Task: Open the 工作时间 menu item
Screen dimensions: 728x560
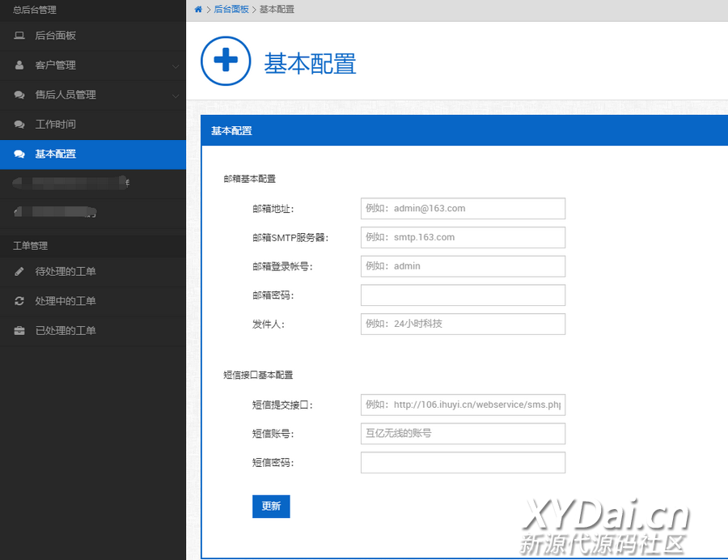Action: tap(55, 125)
